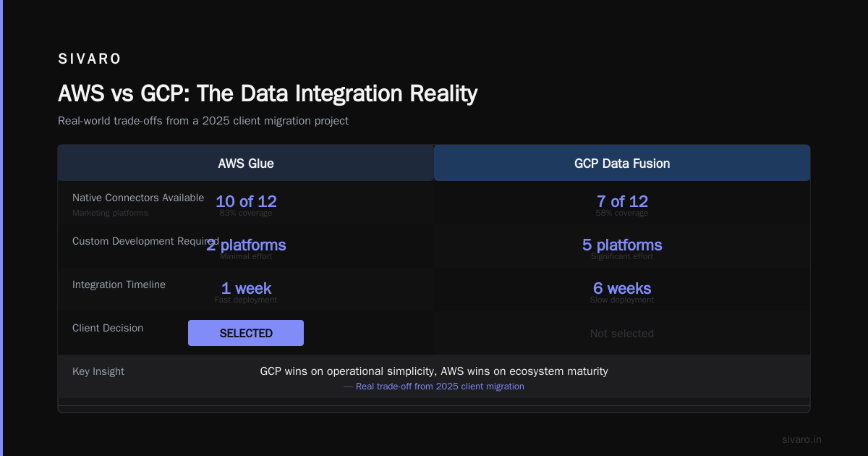Click the 'Custom Development Required' row label
Screen dimensions: 868x456
coord(145,241)
